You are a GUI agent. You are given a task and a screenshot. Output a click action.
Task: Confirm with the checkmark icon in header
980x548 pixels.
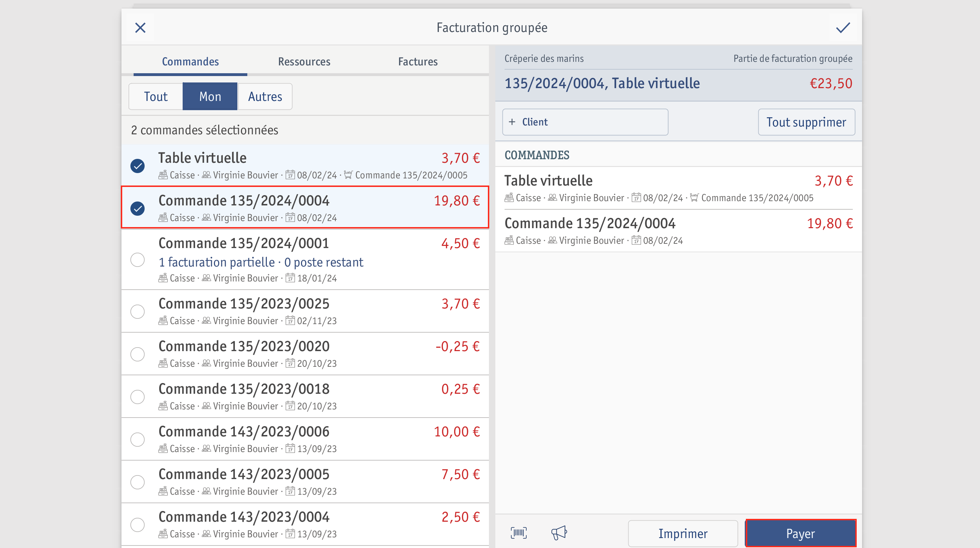coord(842,28)
